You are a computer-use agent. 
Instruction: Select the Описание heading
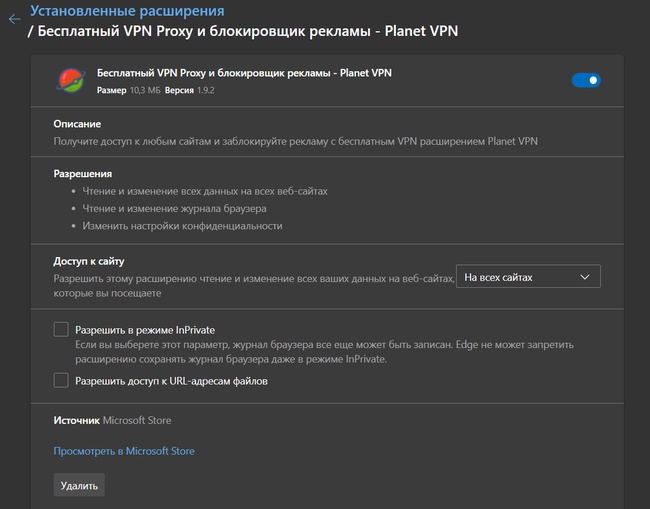77,124
